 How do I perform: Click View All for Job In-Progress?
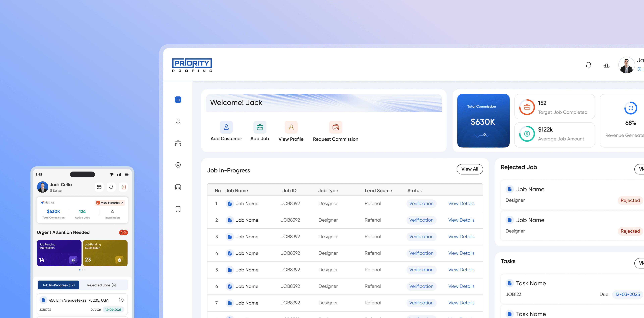[470, 169]
